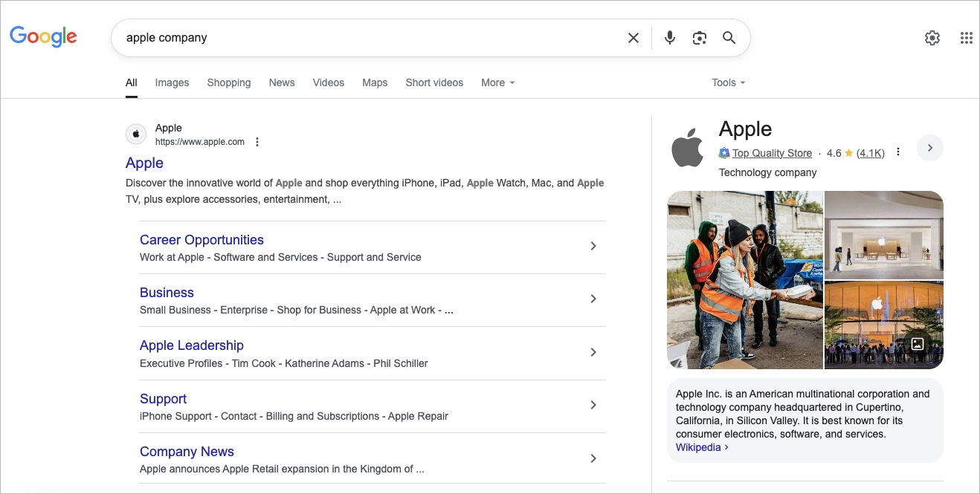Expand the knowledge panel with the right arrow
The height and width of the screenshot is (494, 980).
pyautogui.click(x=929, y=148)
